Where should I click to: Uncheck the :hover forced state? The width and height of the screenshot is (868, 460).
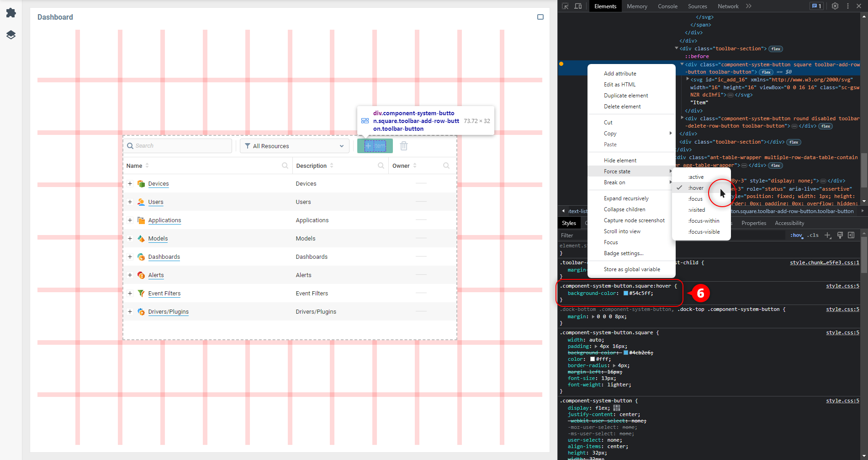[696, 188]
